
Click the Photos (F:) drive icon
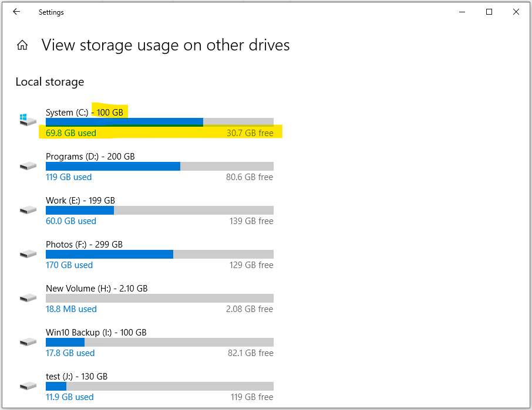28,254
